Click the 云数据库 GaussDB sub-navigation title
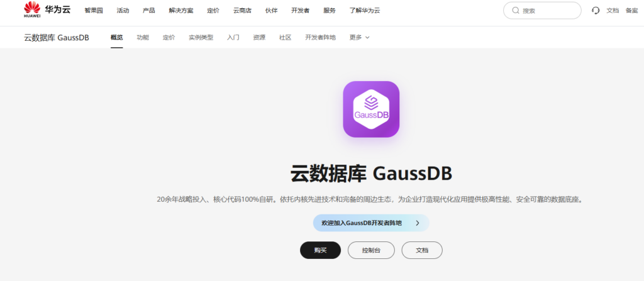644x281 pixels. [x=56, y=38]
